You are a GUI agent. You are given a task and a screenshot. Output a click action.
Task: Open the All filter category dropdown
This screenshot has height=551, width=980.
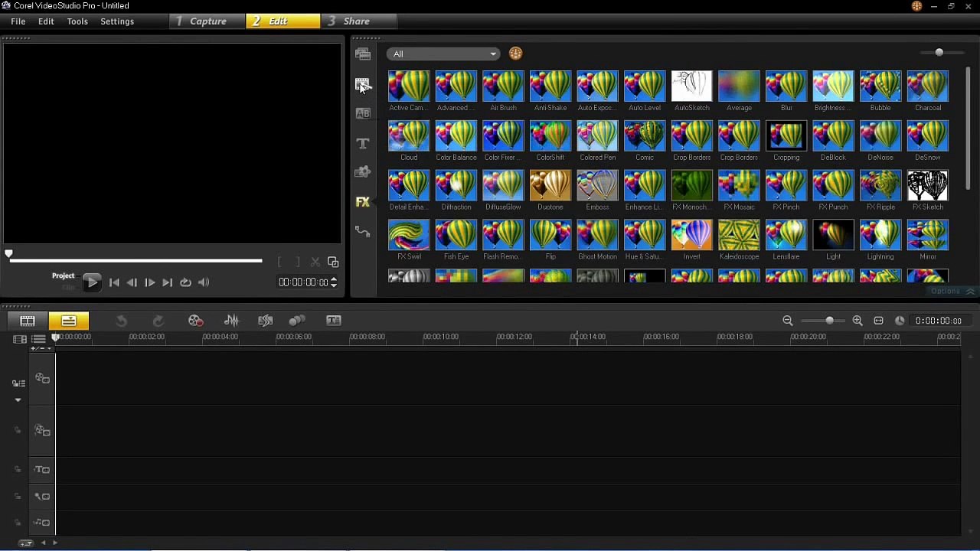point(443,54)
